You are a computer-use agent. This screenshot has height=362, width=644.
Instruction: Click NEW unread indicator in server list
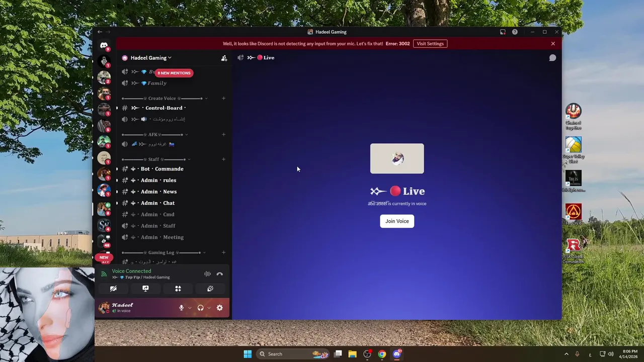point(104,257)
